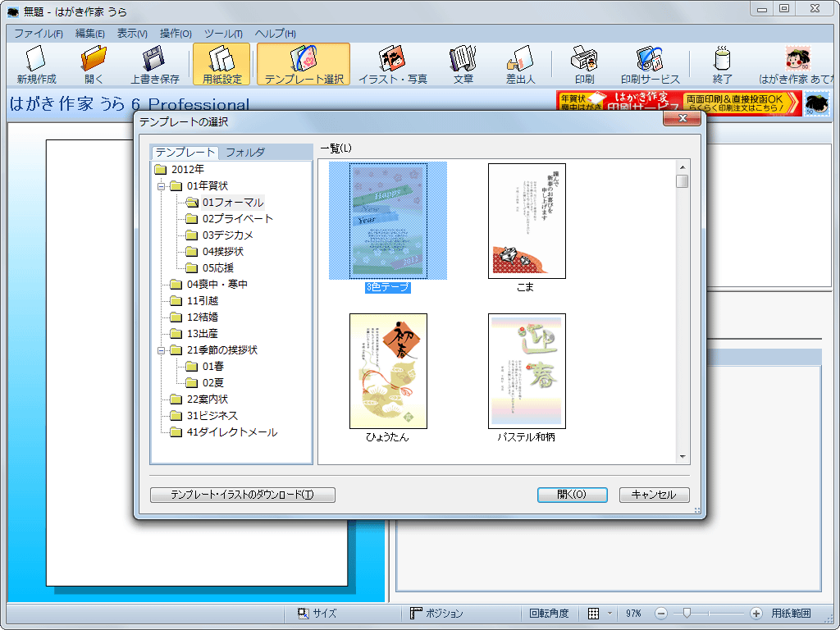The width and height of the screenshot is (840, 630).
Task: Click the 差出人 sender icon
Action: click(520, 65)
